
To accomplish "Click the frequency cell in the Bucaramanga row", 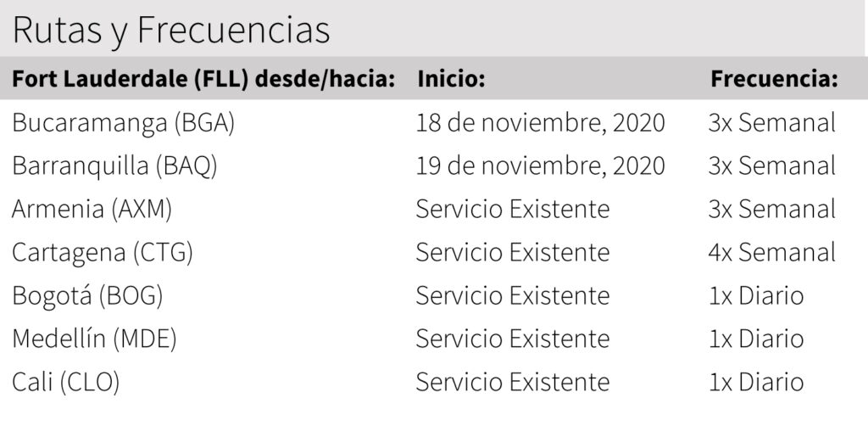I will (x=771, y=123).
